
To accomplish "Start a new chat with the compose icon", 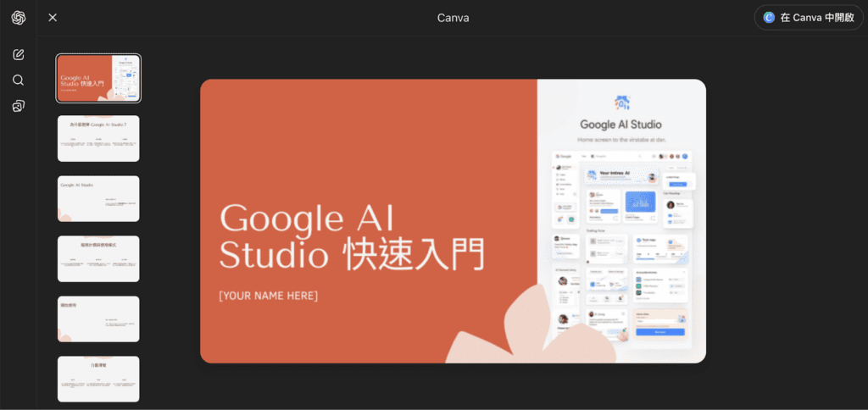I will pos(19,55).
